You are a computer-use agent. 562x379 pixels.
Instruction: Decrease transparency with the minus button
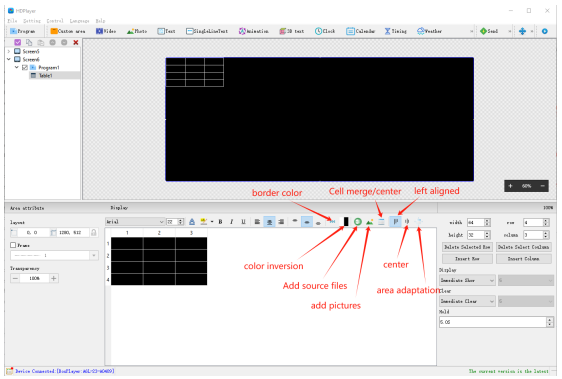(15, 278)
